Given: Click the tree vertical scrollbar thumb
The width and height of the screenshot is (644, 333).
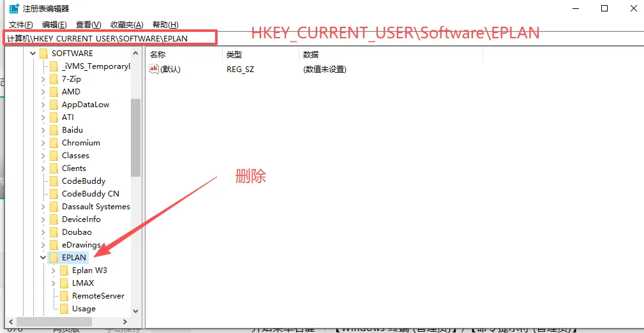Looking at the screenshot, I should pyautogui.click(x=135, y=138).
